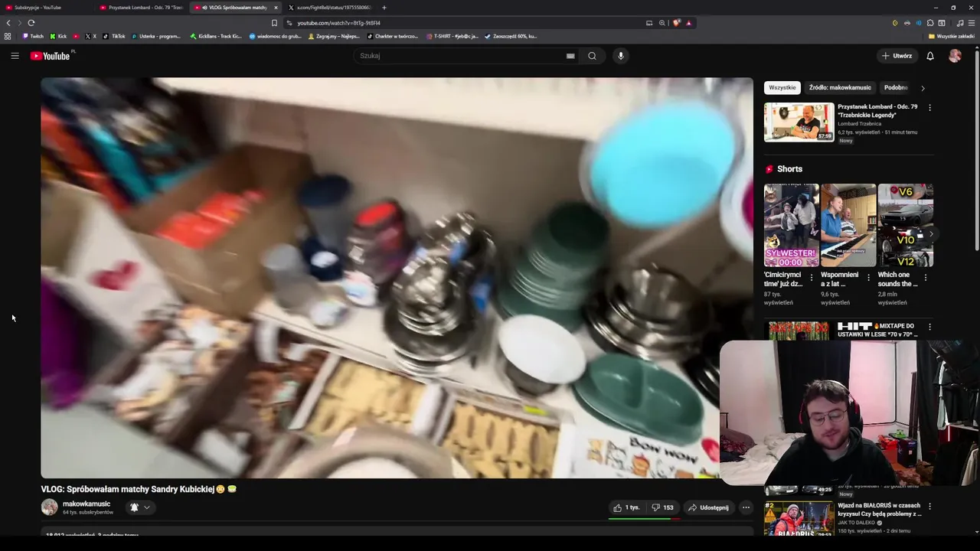Switch to x.com/FightBell browser tab

(x=329, y=8)
